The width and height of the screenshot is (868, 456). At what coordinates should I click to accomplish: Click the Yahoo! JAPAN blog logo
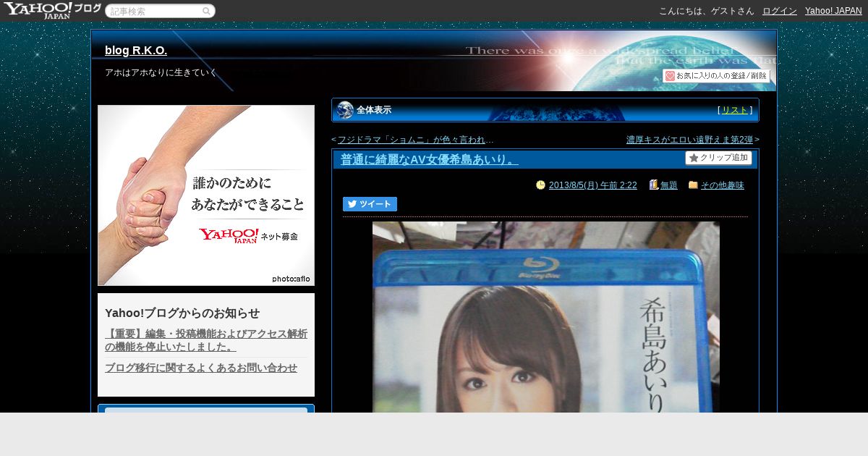tap(51, 10)
